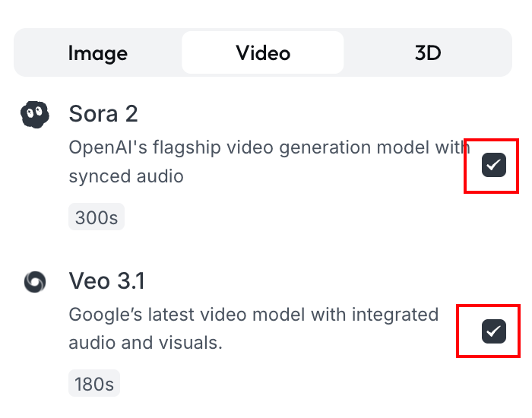Click the Veo 3.1 model name

pos(106,281)
